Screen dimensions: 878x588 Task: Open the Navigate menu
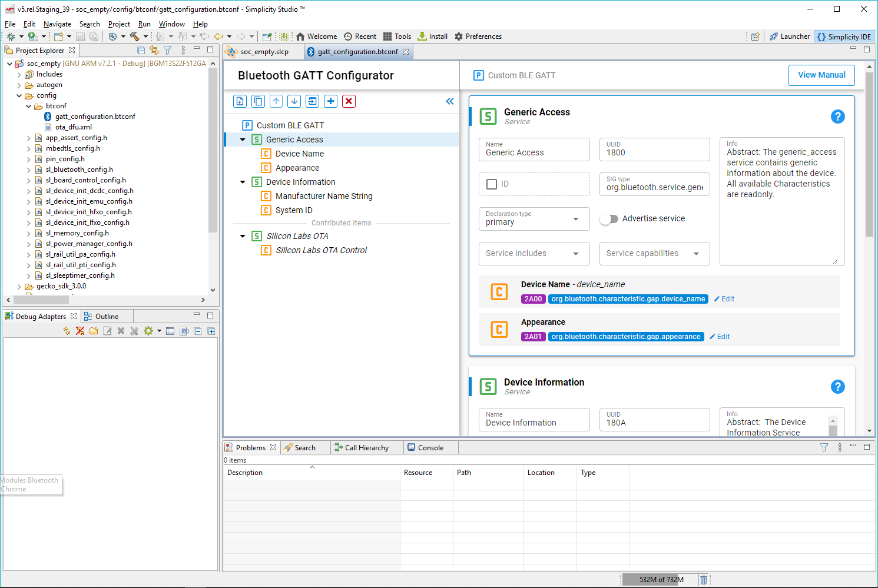(x=57, y=24)
